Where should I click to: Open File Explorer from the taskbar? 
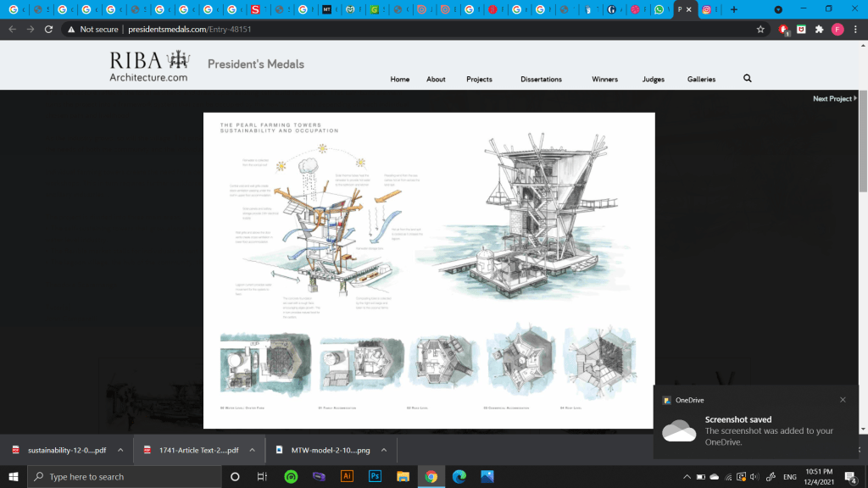[x=403, y=476]
